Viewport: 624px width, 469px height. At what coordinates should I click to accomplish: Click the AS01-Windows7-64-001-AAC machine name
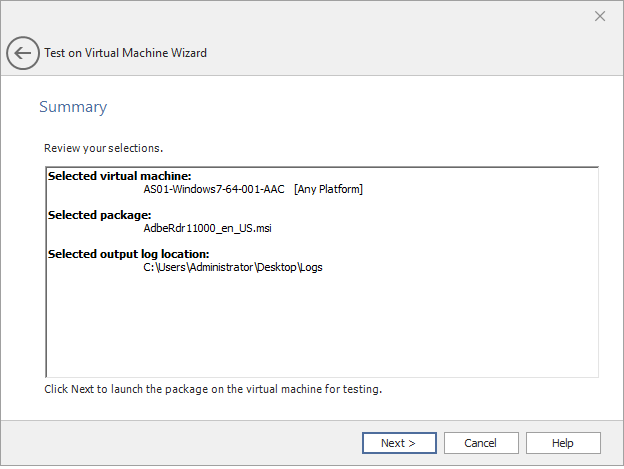click(214, 189)
